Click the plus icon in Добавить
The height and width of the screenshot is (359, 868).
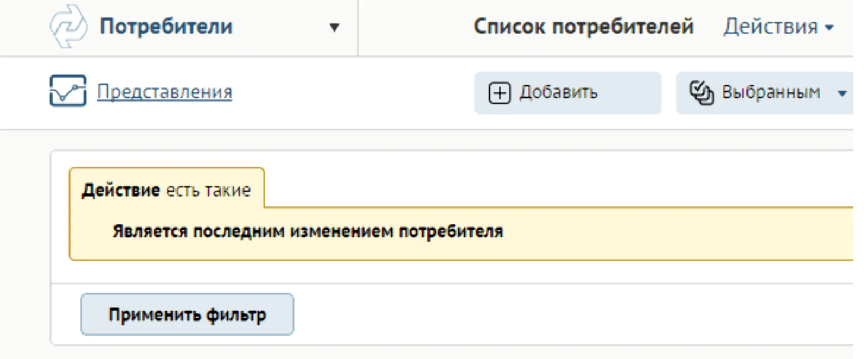[x=500, y=93]
